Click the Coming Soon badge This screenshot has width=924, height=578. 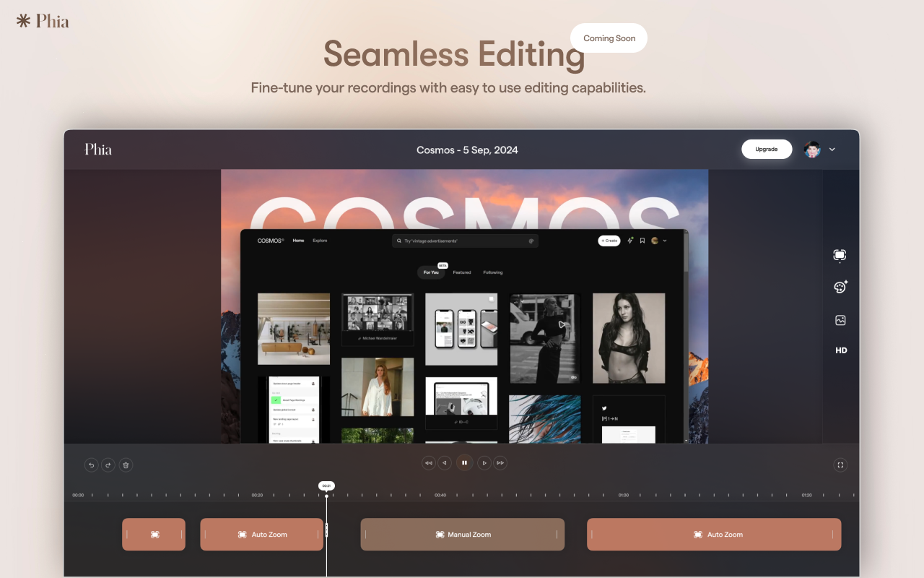pyautogui.click(x=609, y=38)
